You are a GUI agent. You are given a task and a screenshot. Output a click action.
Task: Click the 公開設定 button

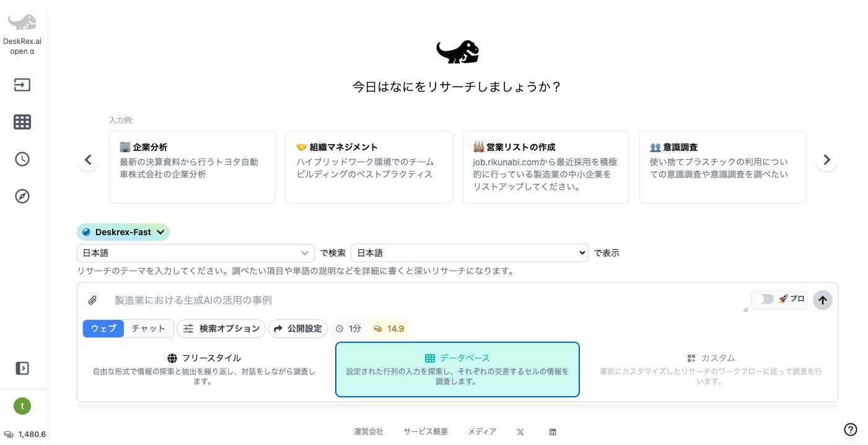coord(298,329)
